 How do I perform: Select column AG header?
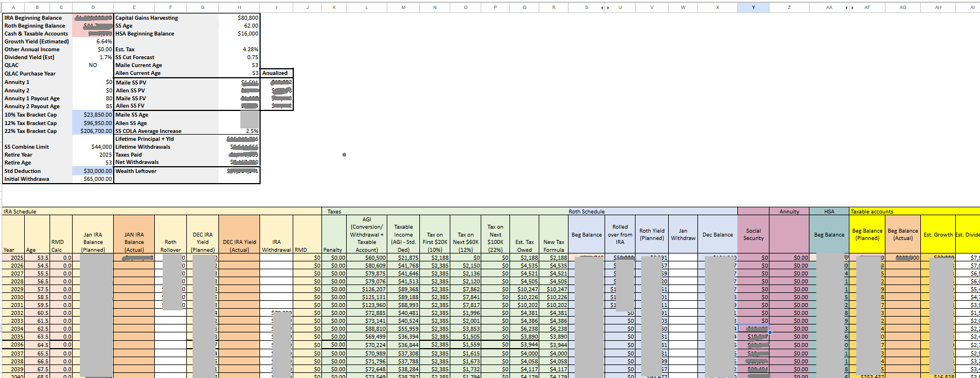coord(903,7)
